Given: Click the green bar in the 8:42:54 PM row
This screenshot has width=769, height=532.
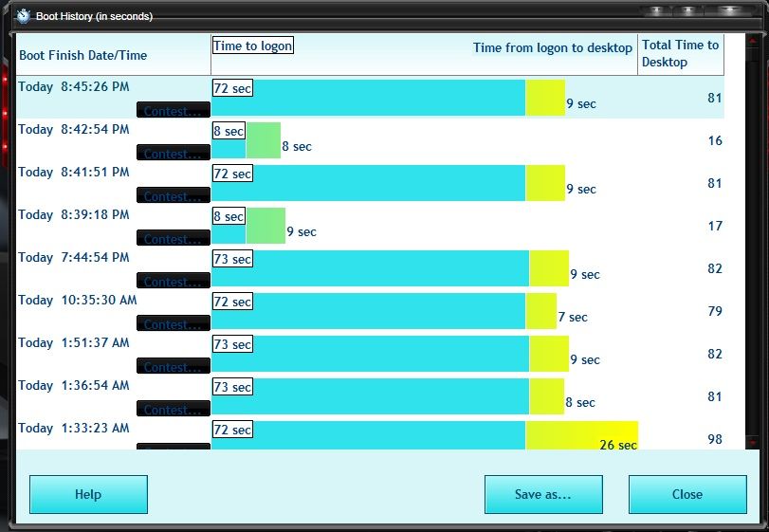Looking at the screenshot, I should pyautogui.click(x=264, y=140).
